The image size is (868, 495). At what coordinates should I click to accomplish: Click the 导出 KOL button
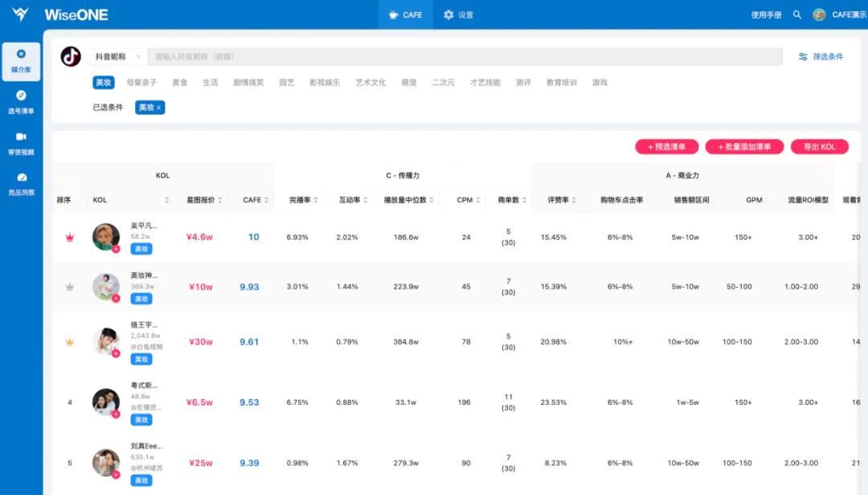818,147
